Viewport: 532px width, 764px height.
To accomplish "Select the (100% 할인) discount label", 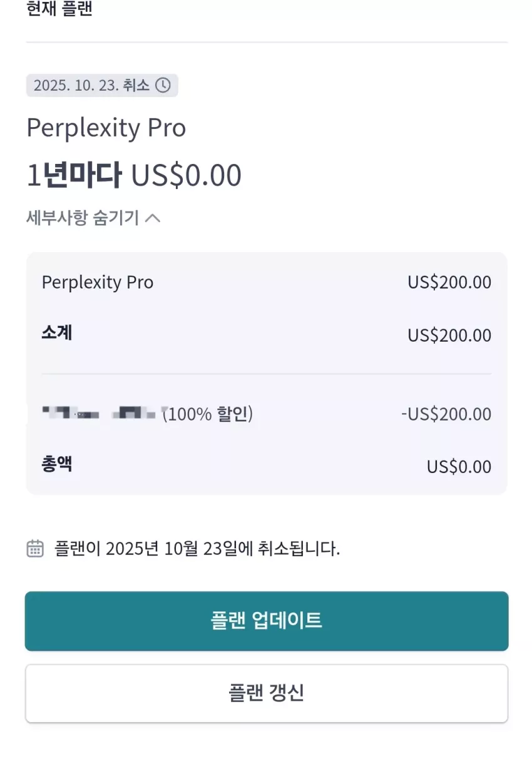I will tap(208, 414).
